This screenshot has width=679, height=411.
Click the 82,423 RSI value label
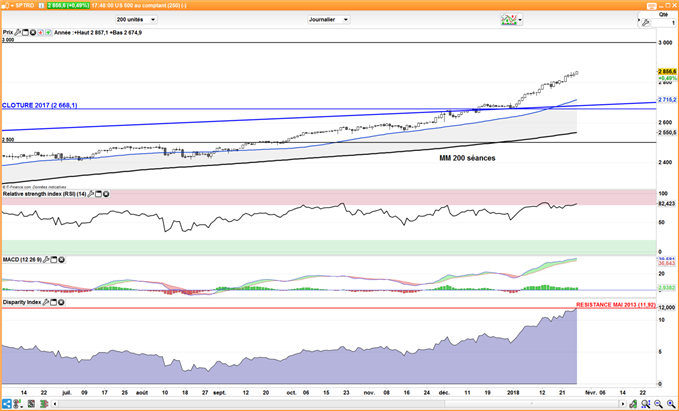click(667, 204)
